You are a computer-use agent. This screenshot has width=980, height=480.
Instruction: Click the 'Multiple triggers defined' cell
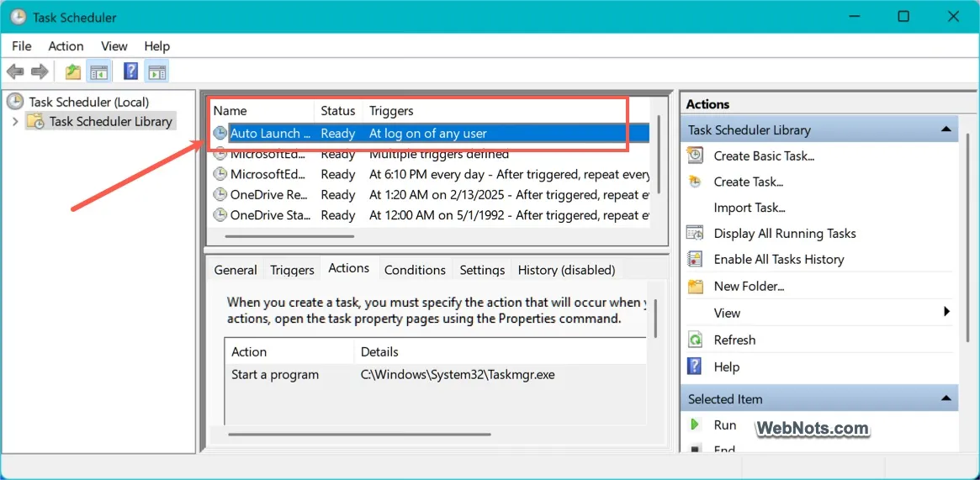tap(439, 154)
